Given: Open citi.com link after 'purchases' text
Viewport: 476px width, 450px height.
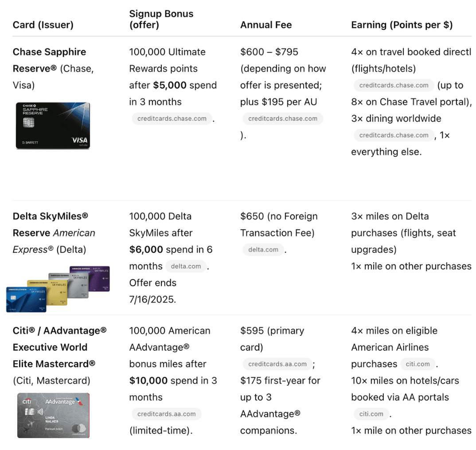Looking at the screenshot, I should tap(417, 364).
